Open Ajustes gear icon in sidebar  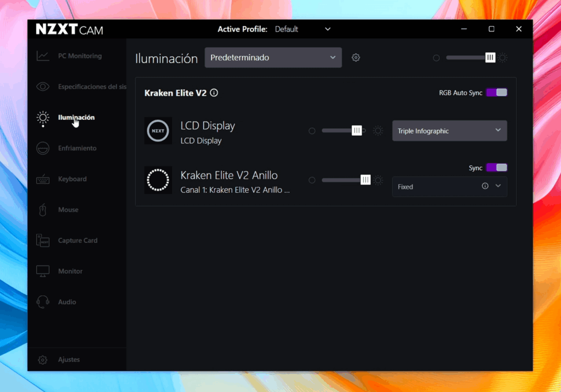click(x=43, y=360)
